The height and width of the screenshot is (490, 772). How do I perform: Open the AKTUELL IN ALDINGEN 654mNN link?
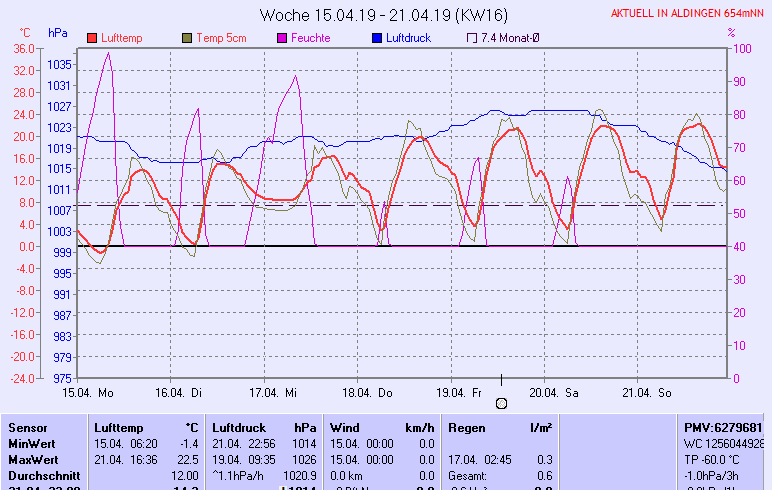(x=687, y=14)
